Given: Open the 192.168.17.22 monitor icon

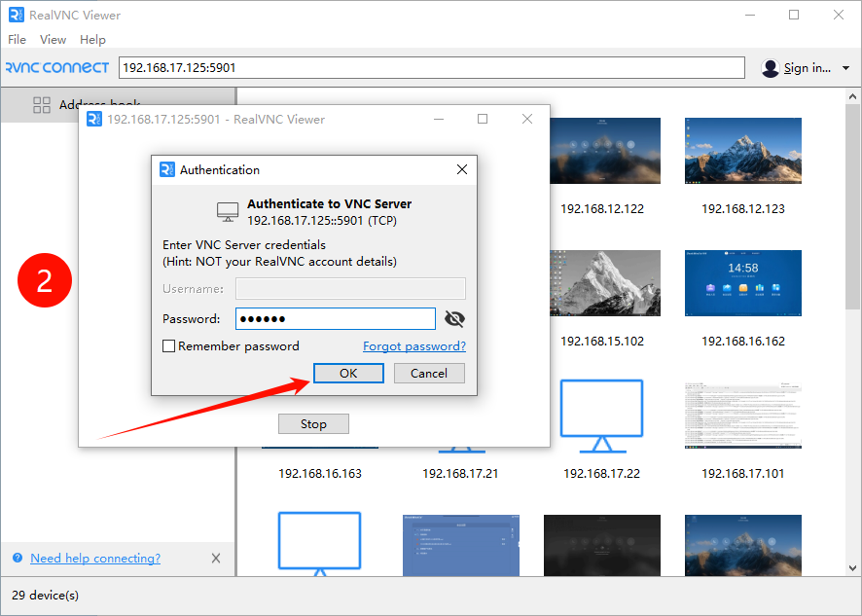Looking at the screenshot, I should click(601, 416).
